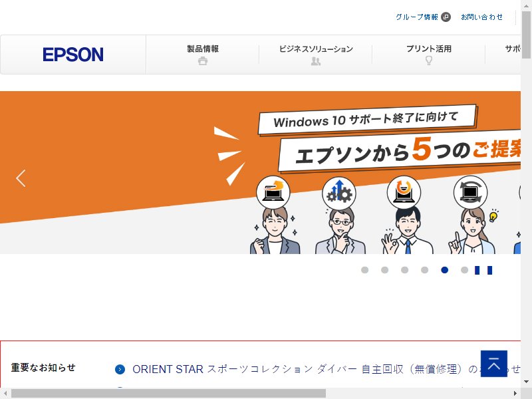Open the プリント活用 menu
Viewport: 532px width, 399px height.
[x=429, y=55]
